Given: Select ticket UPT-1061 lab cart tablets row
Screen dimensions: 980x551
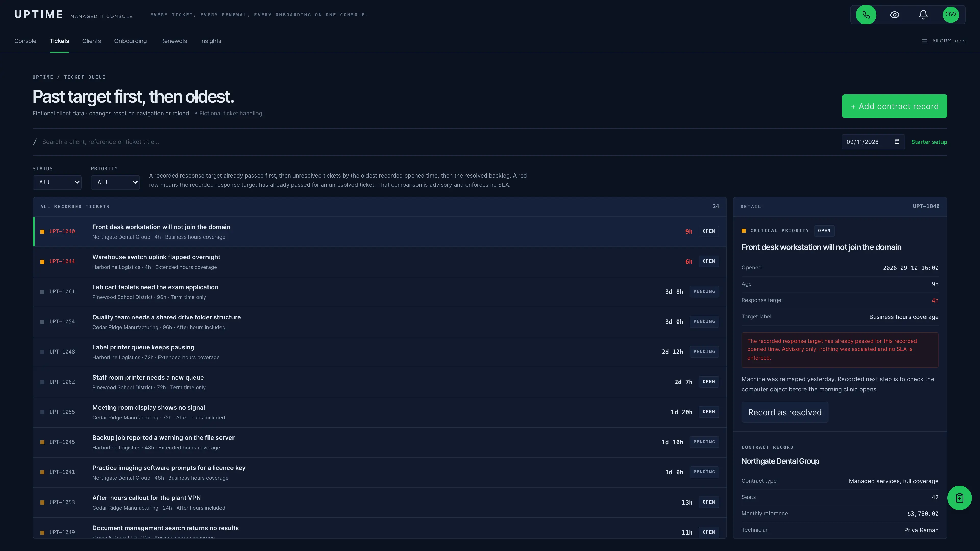Looking at the screenshot, I should pos(380,292).
